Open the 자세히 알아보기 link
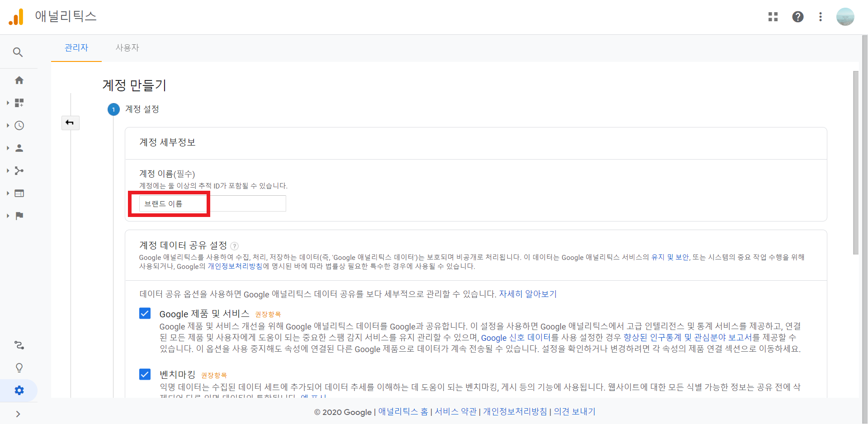The width and height of the screenshot is (868, 424). [528, 294]
